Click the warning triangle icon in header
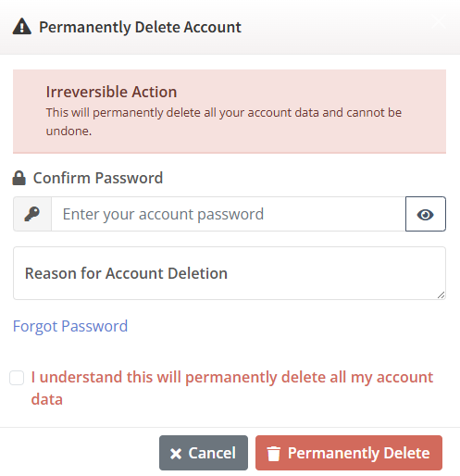The width and height of the screenshot is (460, 476). (x=22, y=27)
